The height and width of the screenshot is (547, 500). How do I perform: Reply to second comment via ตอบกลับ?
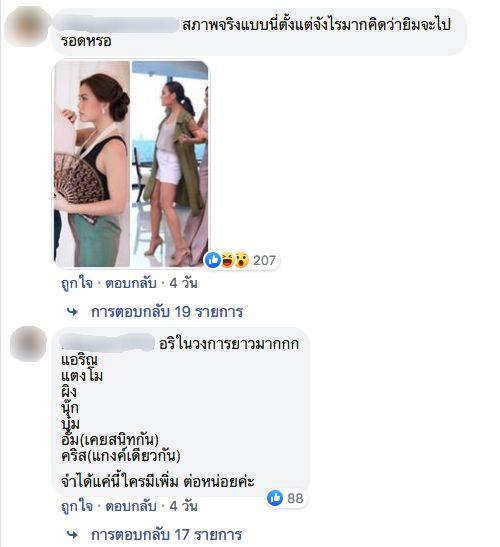[131, 506]
